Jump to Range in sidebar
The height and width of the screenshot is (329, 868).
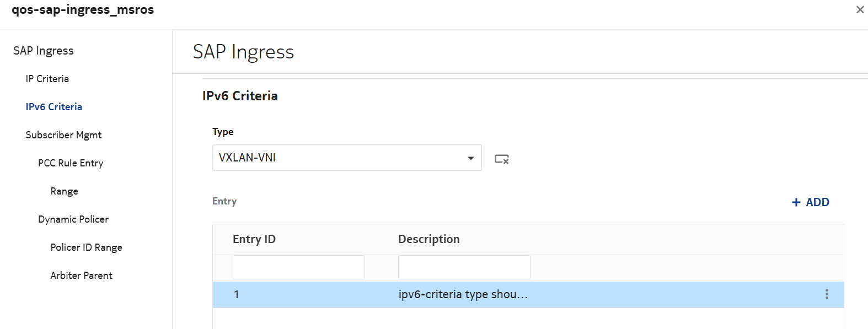point(64,191)
